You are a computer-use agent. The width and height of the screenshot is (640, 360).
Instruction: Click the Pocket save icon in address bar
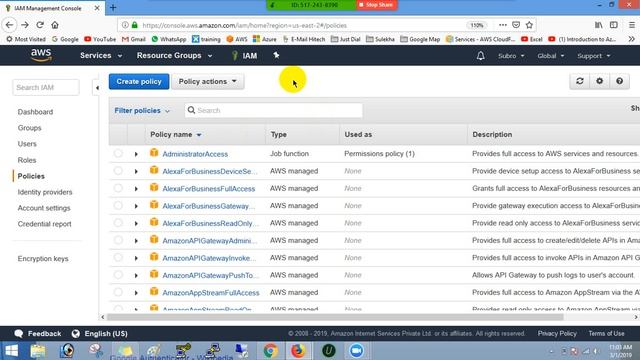[x=516, y=25]
